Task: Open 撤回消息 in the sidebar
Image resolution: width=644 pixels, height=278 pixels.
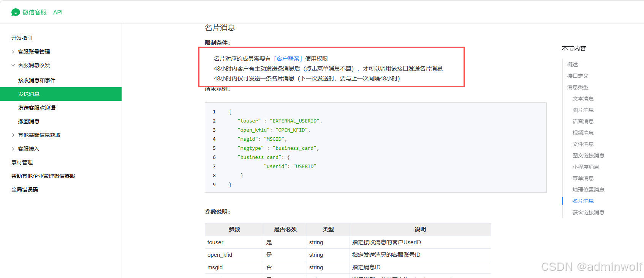Action: point(29,121)
